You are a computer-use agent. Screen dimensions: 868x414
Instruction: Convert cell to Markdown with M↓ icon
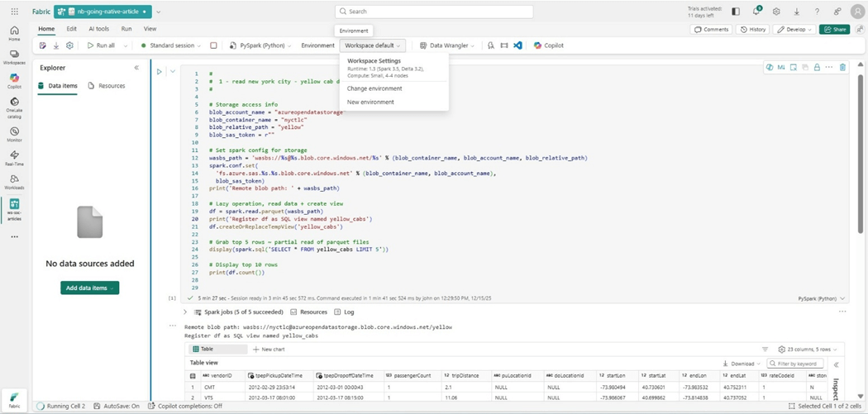point(781,68)
